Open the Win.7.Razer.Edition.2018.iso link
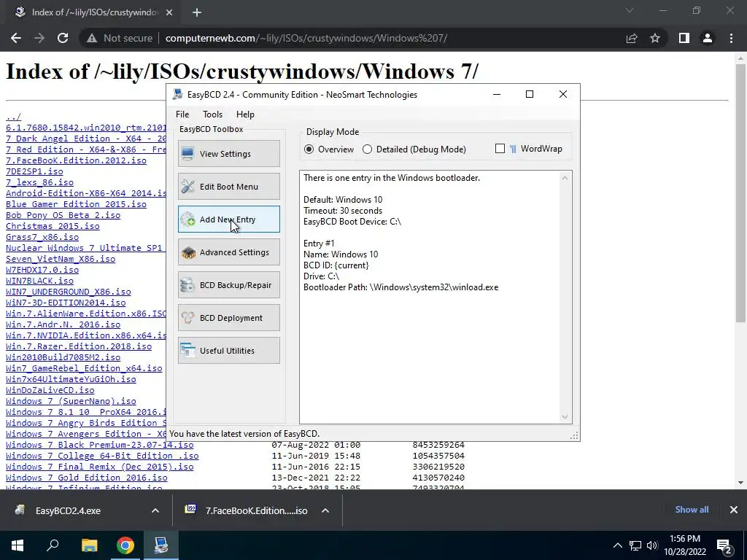This screenshot has height=560, width=747. pyautogui.click(x=79, y=346)
